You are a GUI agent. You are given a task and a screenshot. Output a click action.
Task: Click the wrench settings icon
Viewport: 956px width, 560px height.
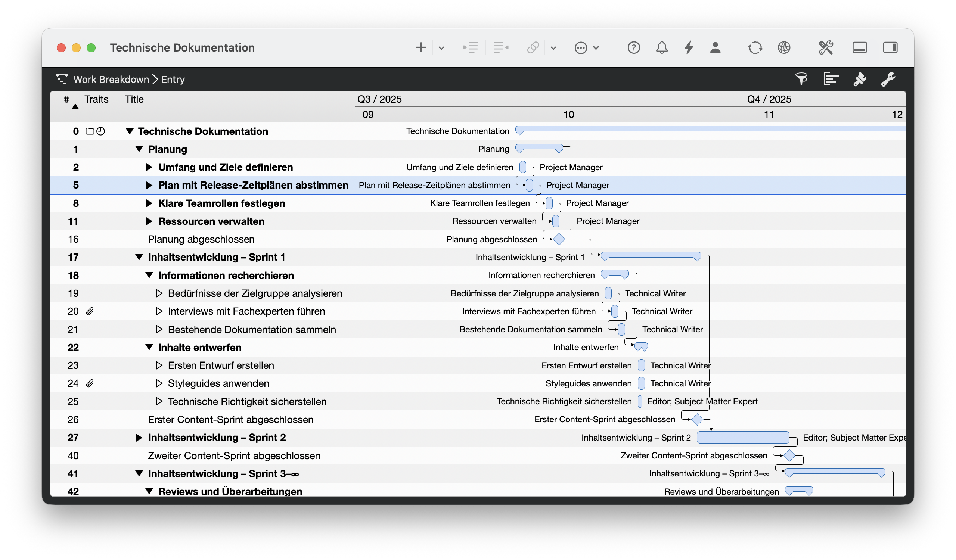pos(888,79)
